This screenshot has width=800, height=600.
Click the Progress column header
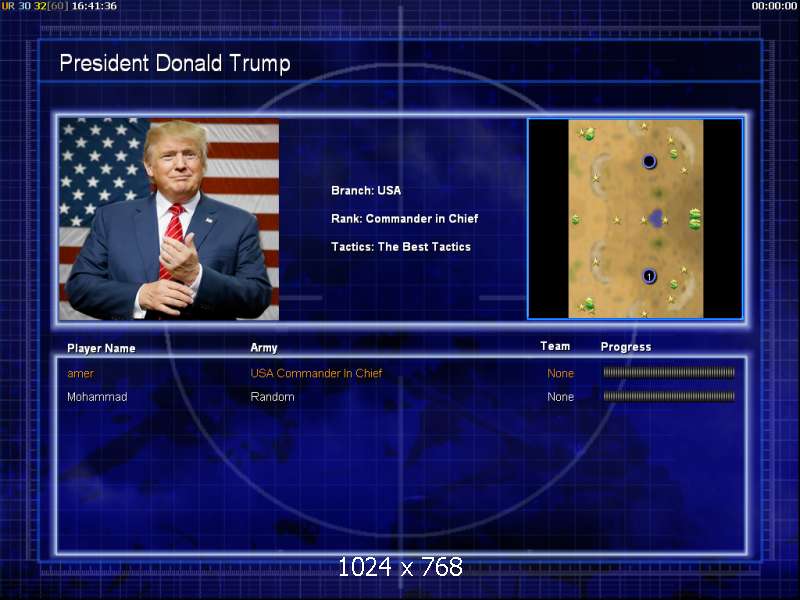click(x=626, y=347)
